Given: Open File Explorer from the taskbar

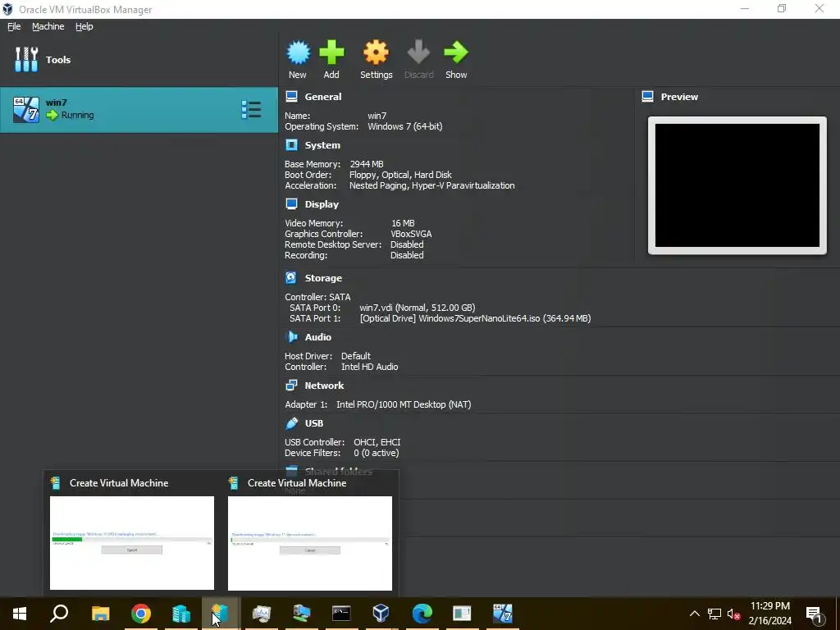Looking at the screenshot, I should click(100, 614).
